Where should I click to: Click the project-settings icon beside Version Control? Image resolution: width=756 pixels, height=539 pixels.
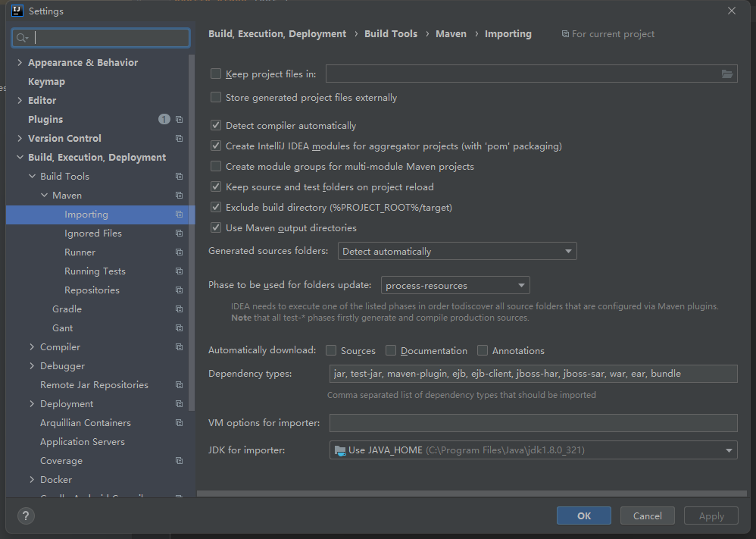point(179,138)
